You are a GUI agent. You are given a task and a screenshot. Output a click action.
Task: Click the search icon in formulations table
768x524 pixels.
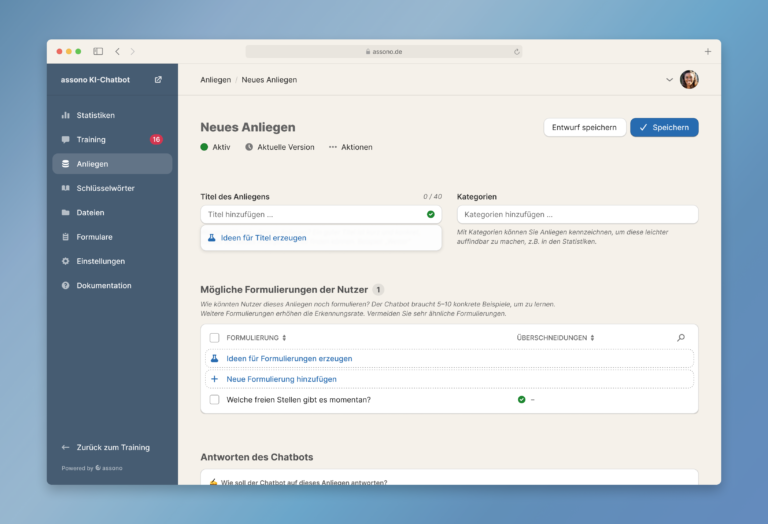tap(681, 337)
